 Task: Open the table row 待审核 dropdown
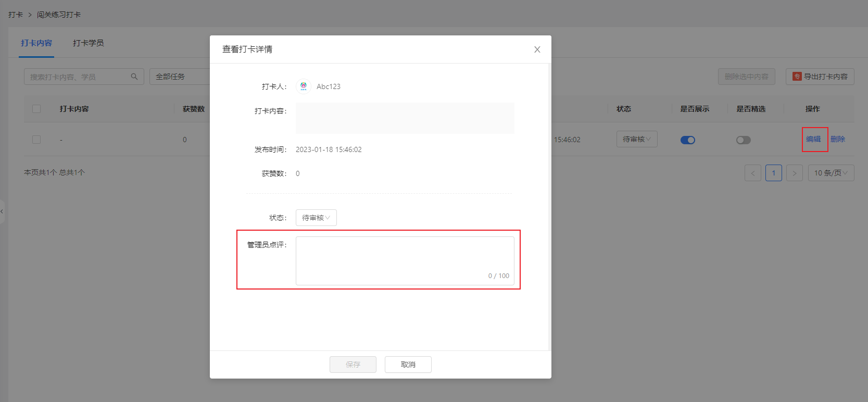pos(637,139)
